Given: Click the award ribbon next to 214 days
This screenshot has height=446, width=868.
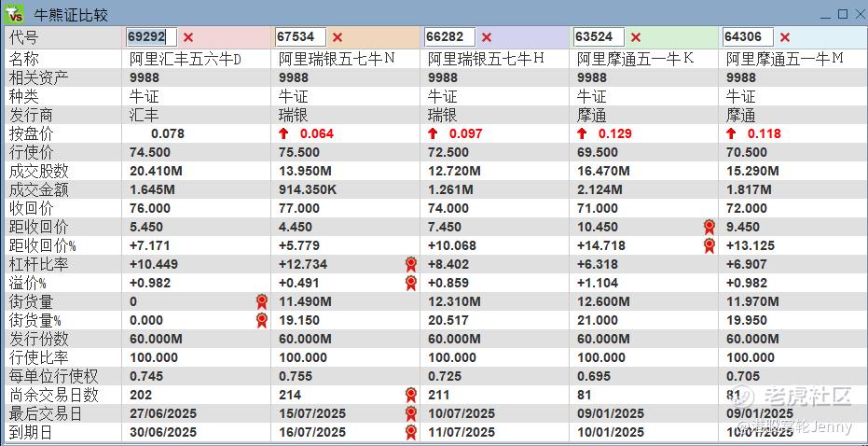Looking at the screenshot, I should coord(411,395).
